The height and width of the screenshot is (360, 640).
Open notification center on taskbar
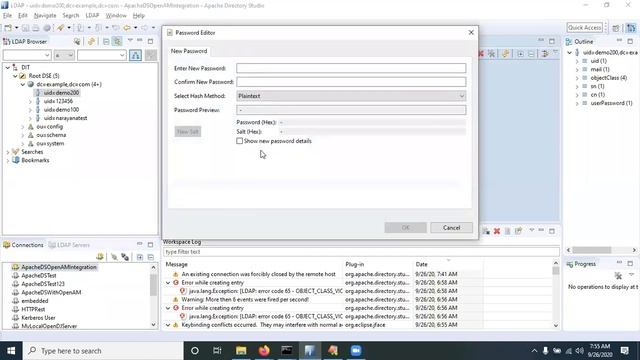click(x=624, y=350)
